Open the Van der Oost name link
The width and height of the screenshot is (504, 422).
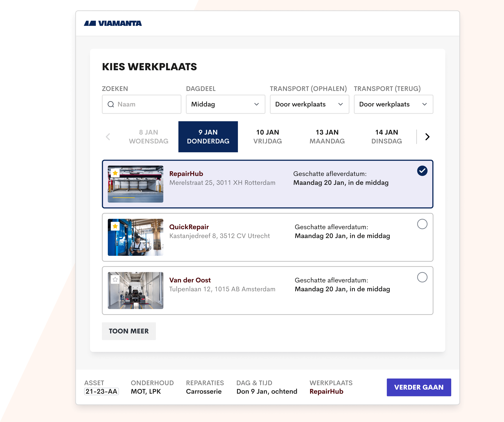(x=190, y=280)
